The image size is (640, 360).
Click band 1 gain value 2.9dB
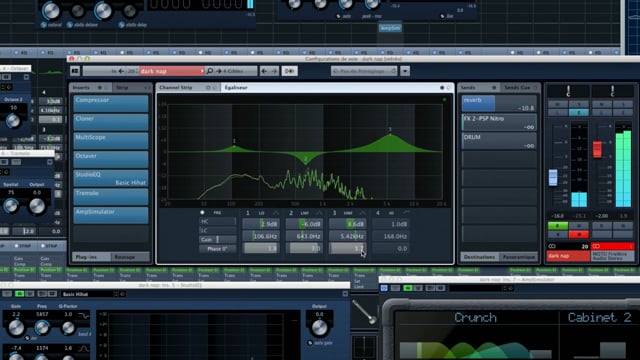click(x=261, y=224)
